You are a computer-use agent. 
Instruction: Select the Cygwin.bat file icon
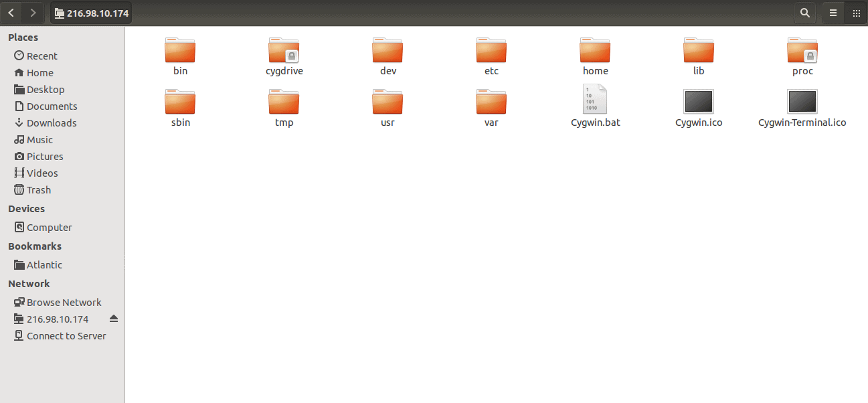[595, 99]
